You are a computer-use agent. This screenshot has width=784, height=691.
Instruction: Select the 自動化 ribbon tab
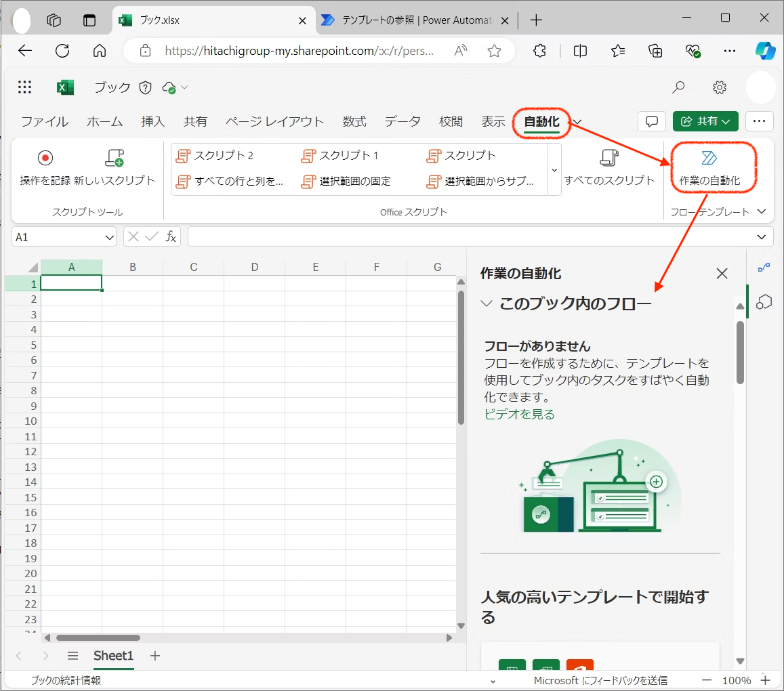(x=541, y=121)
